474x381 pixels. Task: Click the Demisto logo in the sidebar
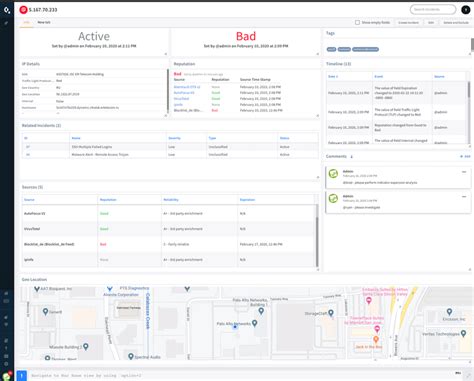[7, 10]
